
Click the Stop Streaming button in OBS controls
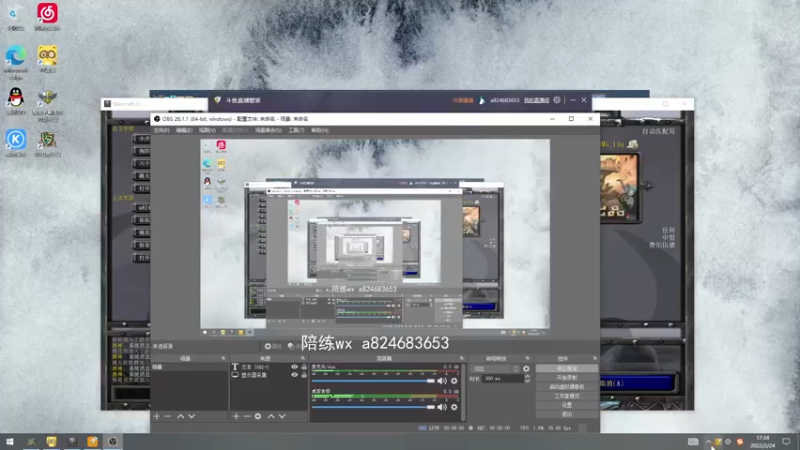[567, 368]
